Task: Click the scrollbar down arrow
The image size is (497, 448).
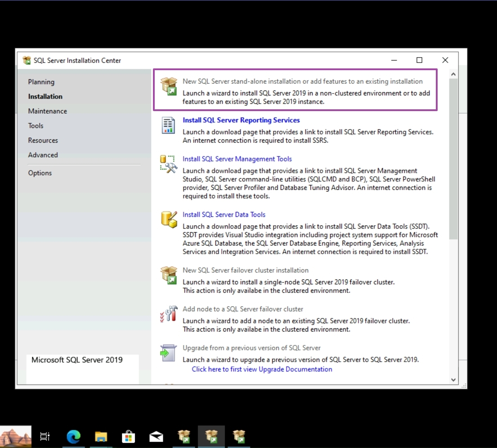Action: pyautogui.click(x=453, y=380)
